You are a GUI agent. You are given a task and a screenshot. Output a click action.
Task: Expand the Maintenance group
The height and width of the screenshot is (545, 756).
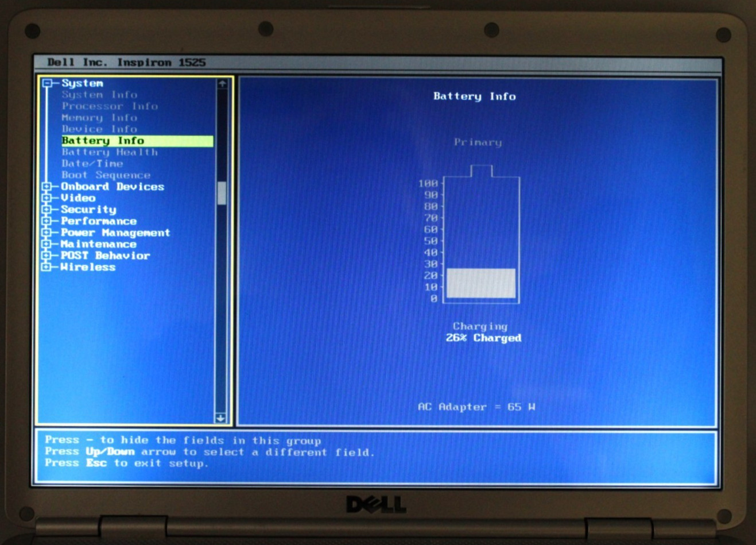pyautogui.click(x=47, y=244)
